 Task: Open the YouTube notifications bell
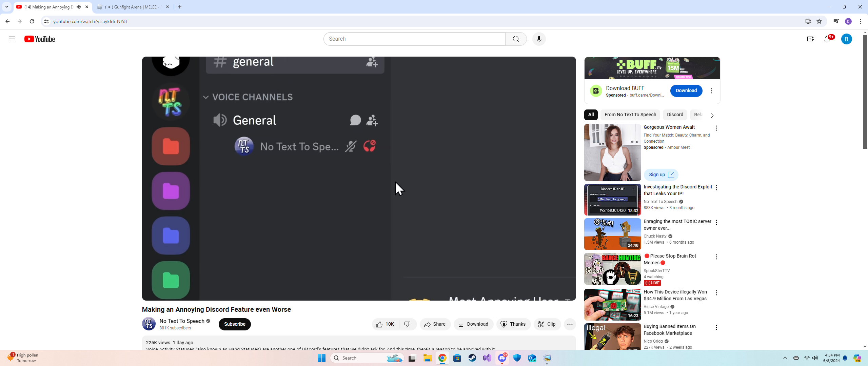point(827,39)
